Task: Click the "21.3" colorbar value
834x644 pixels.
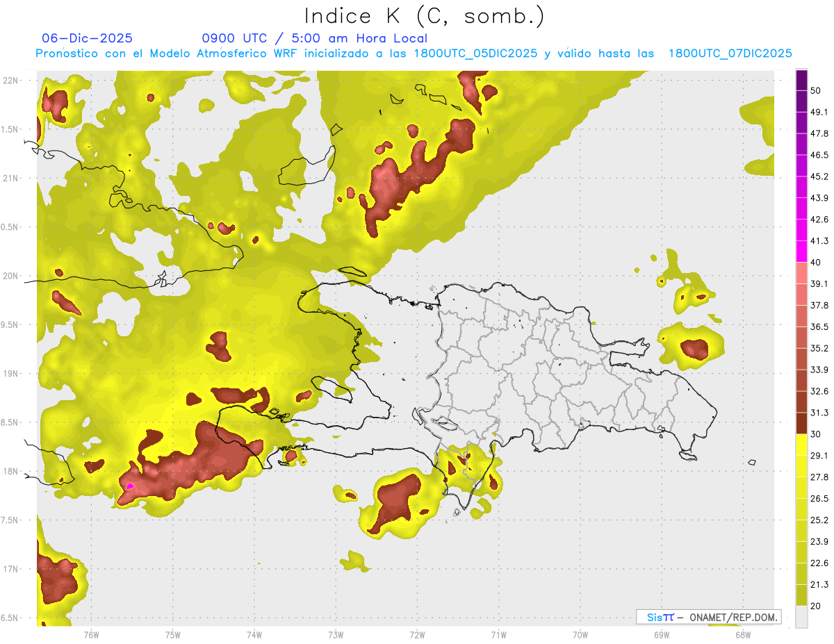Action: (x=819, y=584)
